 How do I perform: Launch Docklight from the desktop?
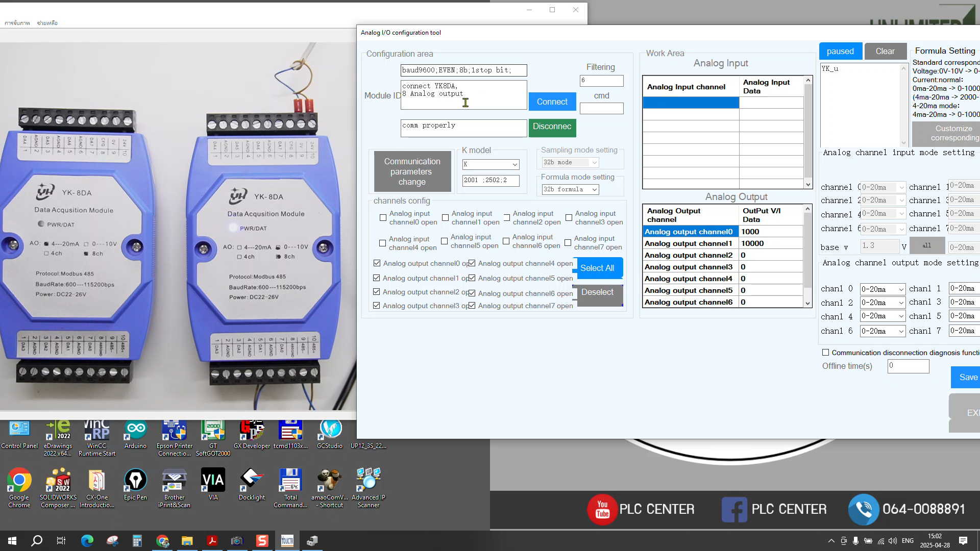click(252, 480)
